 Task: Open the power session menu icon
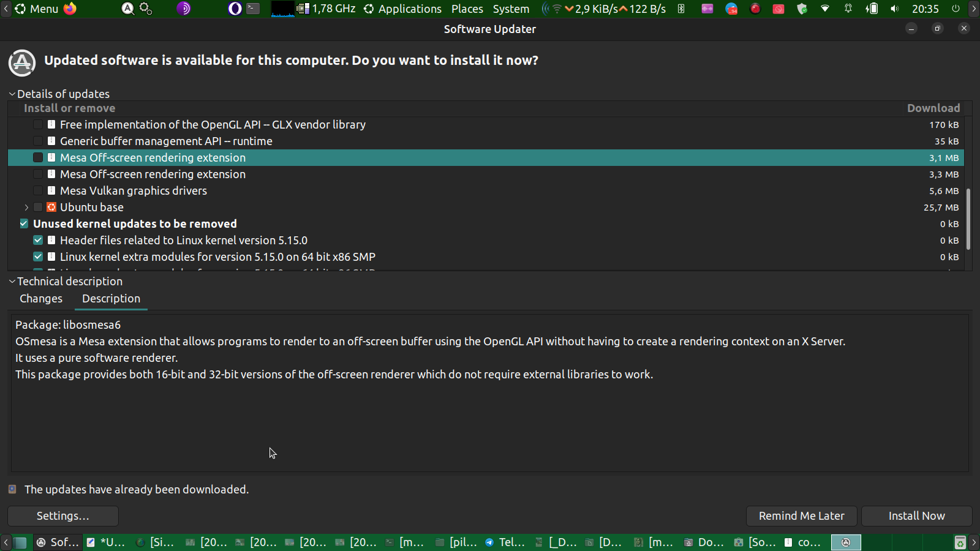coord(956,9)
